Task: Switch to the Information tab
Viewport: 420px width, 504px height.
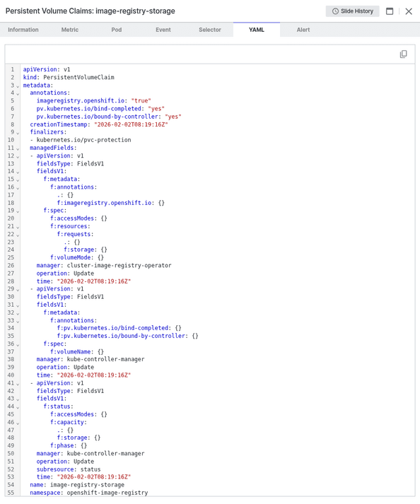Action: 23,30
